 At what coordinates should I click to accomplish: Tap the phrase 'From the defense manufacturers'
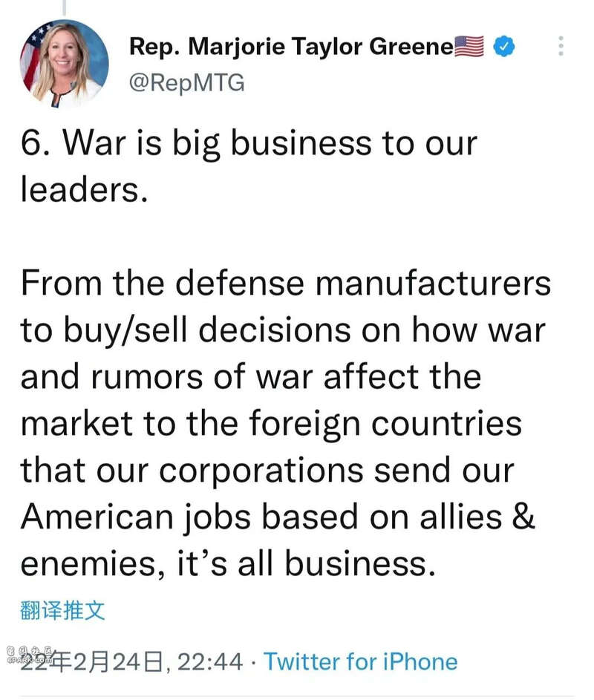(x=286, y=283)
